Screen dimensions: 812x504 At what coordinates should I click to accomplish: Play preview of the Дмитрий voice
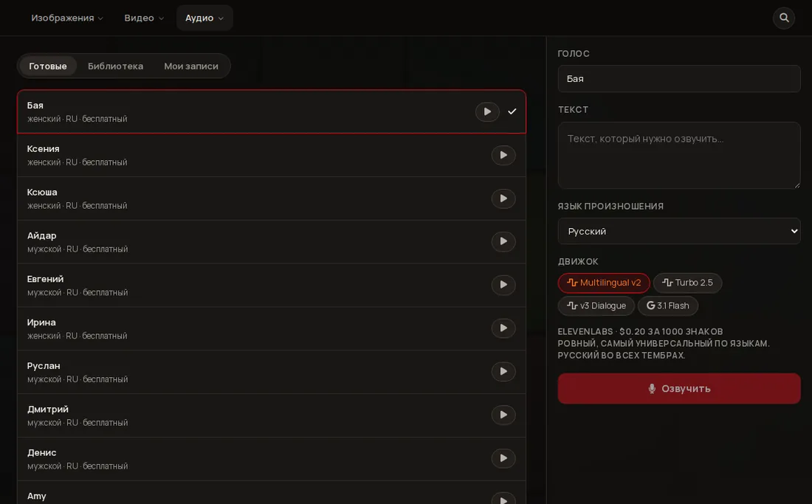503,415
